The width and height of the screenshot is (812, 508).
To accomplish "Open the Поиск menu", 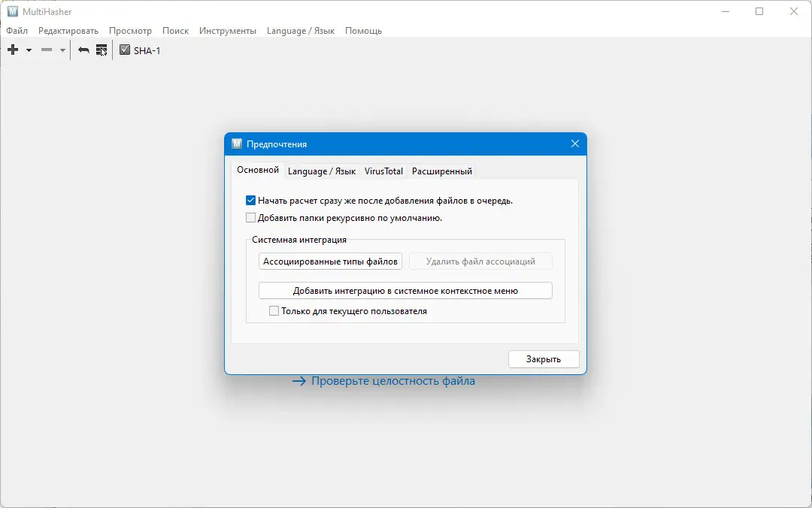I will point(175,31).
